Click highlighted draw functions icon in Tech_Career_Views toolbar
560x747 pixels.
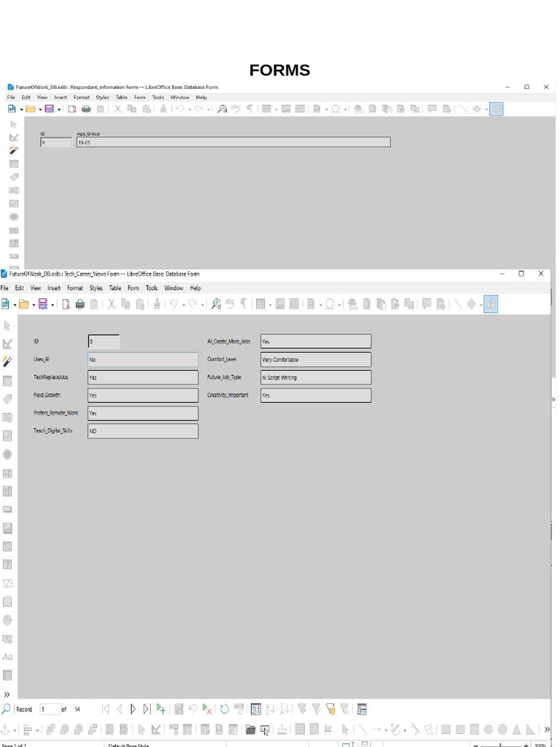point(491,304)
